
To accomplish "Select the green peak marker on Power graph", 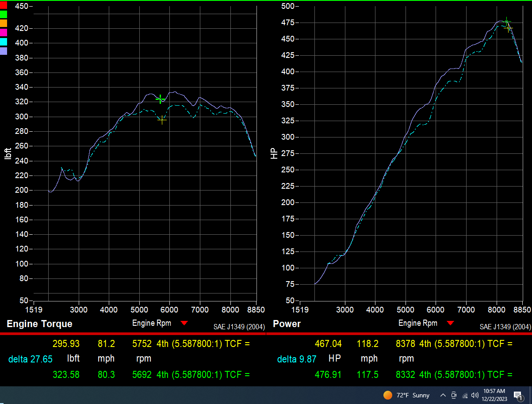I will (x=506, y=22).
